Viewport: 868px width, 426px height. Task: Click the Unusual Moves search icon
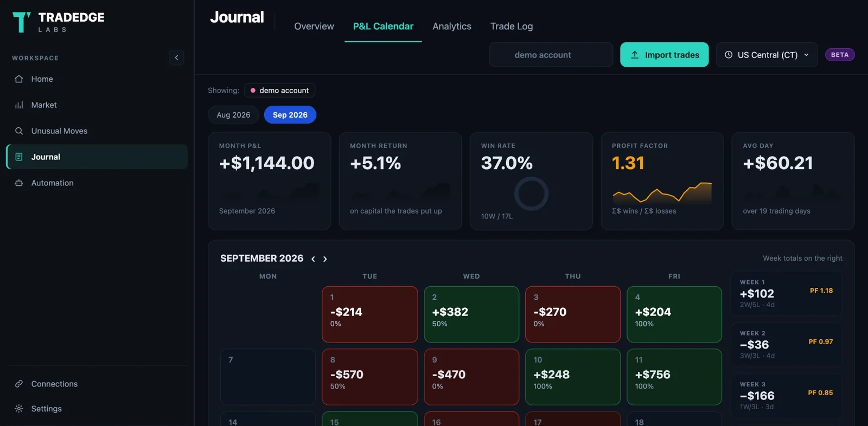pyautogui.click(x=19, y=131)
